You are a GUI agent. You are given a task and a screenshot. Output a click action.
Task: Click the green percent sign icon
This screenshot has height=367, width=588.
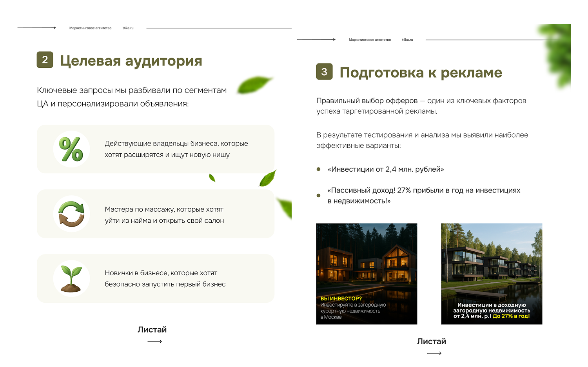[x=71, y=149]
